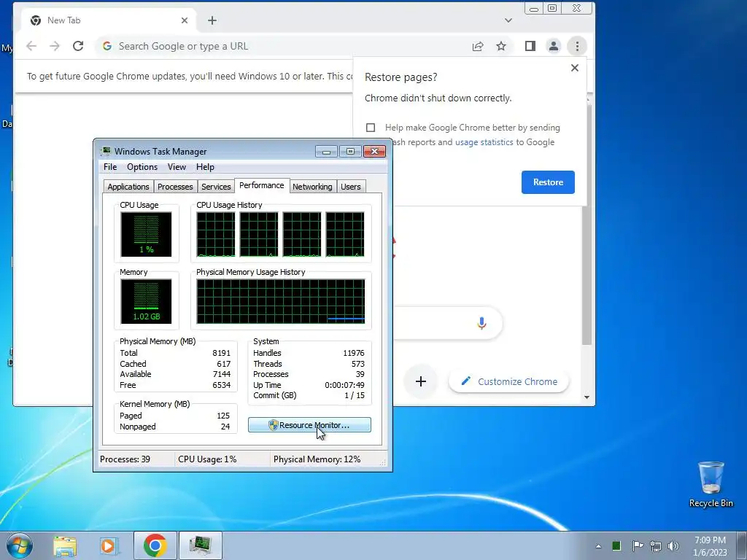Image resolution: width=747 pixels, height=560 pixels.
Task: Switch to the Applications tab
Action: pyautogui.click(x=128, y=187)
